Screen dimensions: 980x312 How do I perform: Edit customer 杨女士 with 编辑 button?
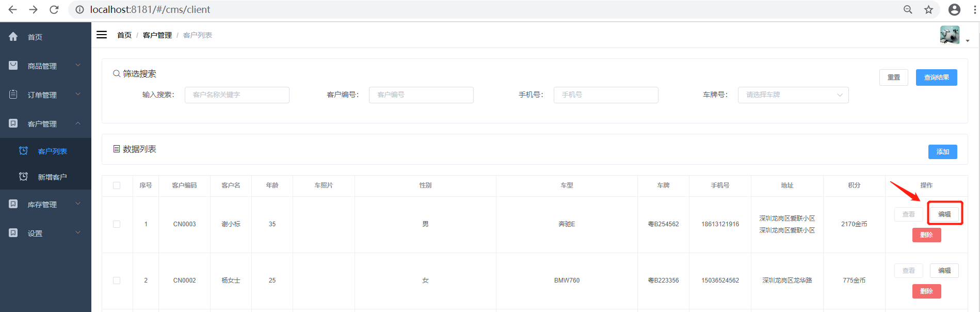944,271
